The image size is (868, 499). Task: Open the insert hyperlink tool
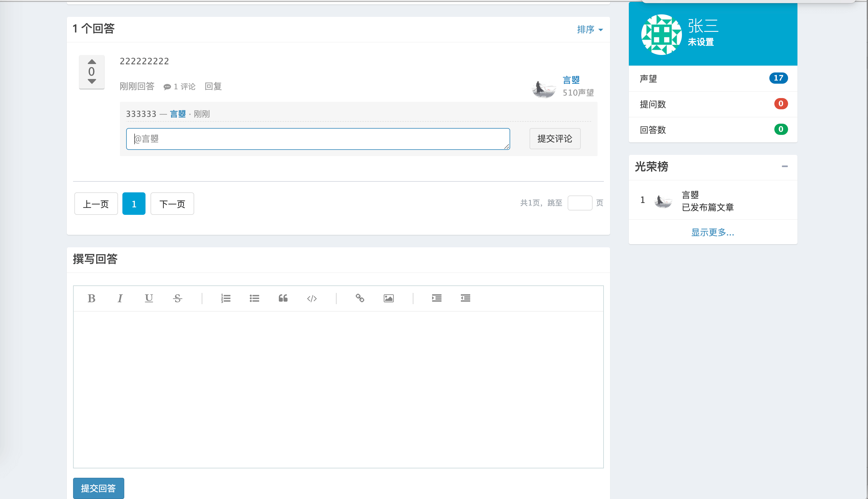point(360,299)
